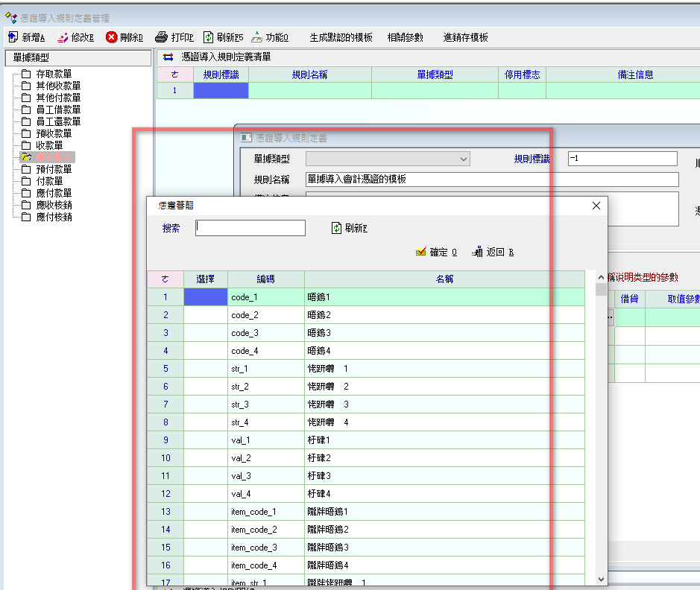Image resolution: width=700 pixels, height=590 pixels.
Task: Click the 新增 (Add) toolbar icon
Action: (x=13, y=37)
